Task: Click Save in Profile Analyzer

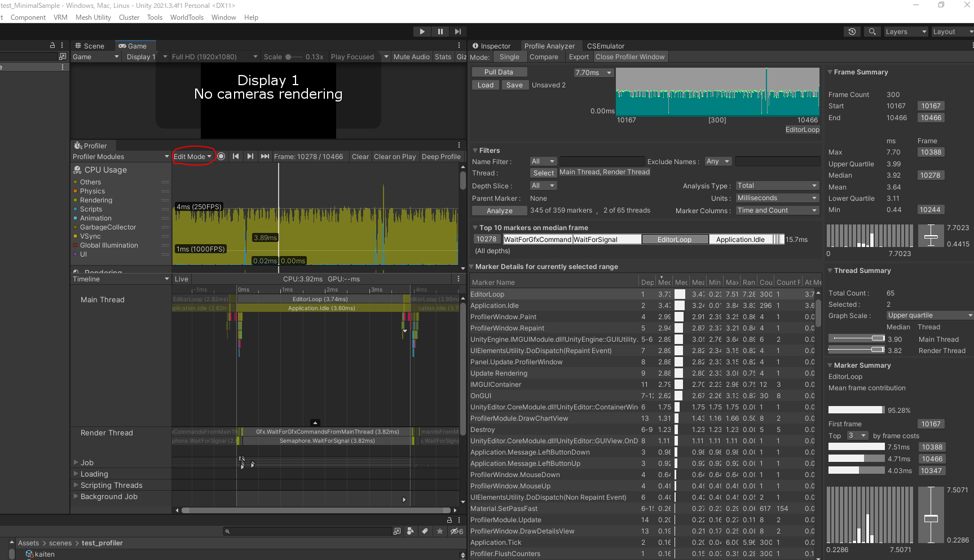Action: pos(514,85)
